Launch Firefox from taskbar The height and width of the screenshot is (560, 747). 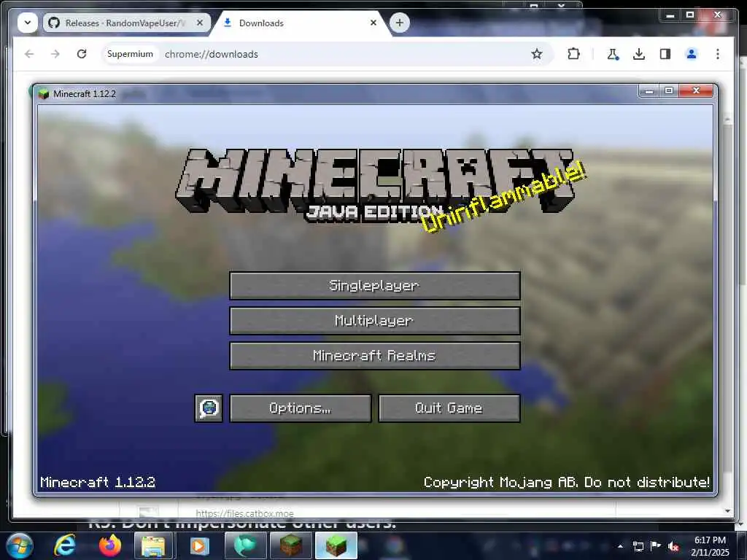pos(110,545)
